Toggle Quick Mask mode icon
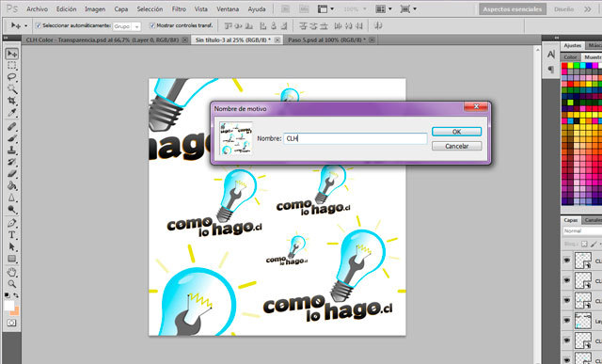Viewport: 602px width, 364px height. point(12,323)
